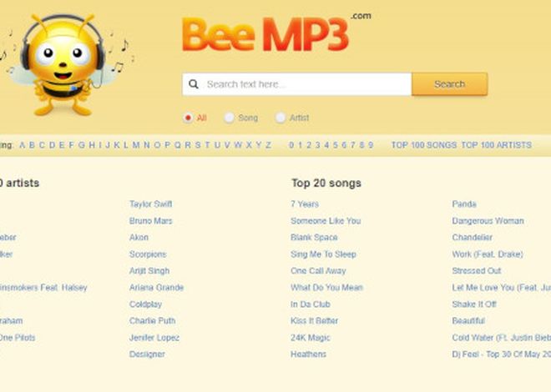Viewport: 551px width, 392px height.
Task: Click the magnifier icon in search box
Action: [194, 84]
